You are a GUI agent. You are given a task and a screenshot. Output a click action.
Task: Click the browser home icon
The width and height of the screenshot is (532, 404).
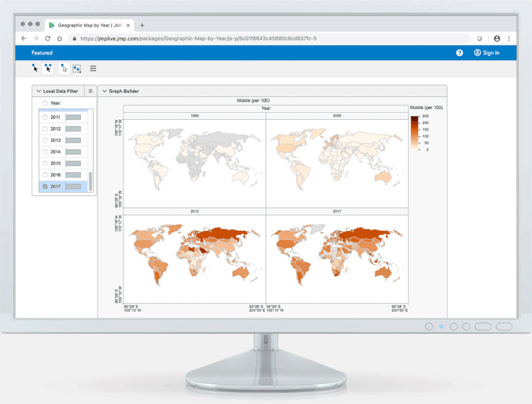click(60, 38)
